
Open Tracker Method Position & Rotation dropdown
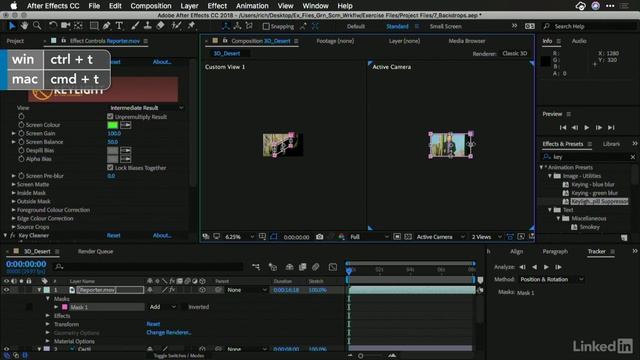click(551, 280)
